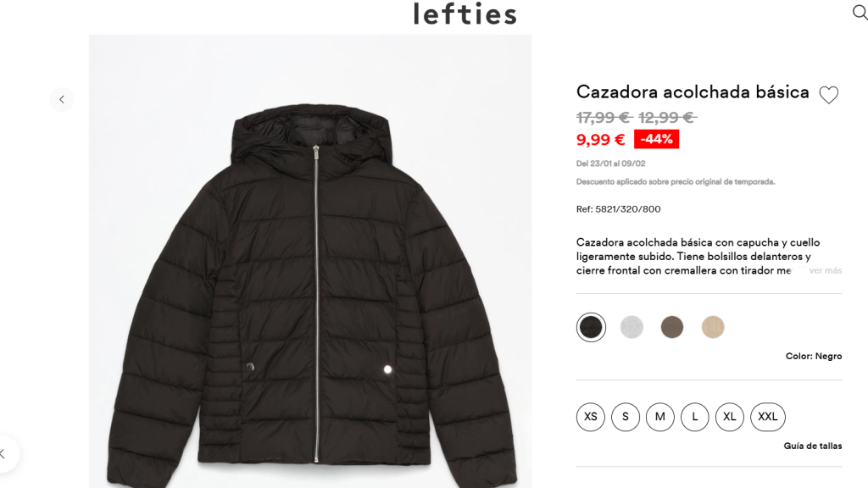The height and width of the screenshot is (488, 868).
Task: Open Guía de tallas size guide
Action: point(813,446)
